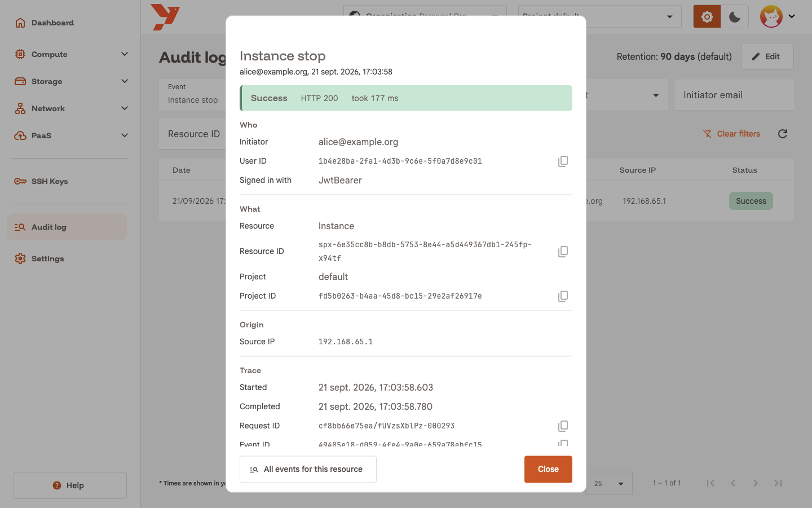The height and width of the screenshot is (508, 812).
Task: Go to the last page of results
Action: click(x=778, y=483)
